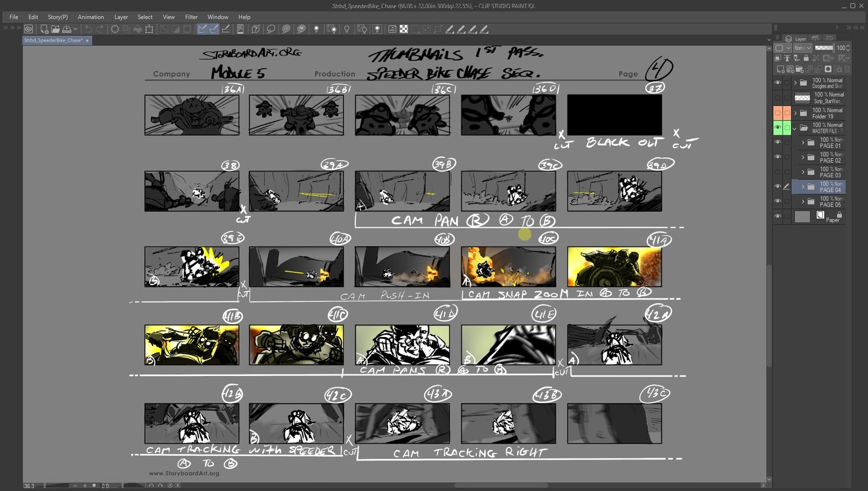The height and width of the screenshot is (491, 868).
Task: Hide the Paper layer
Action: click(778, 216)
